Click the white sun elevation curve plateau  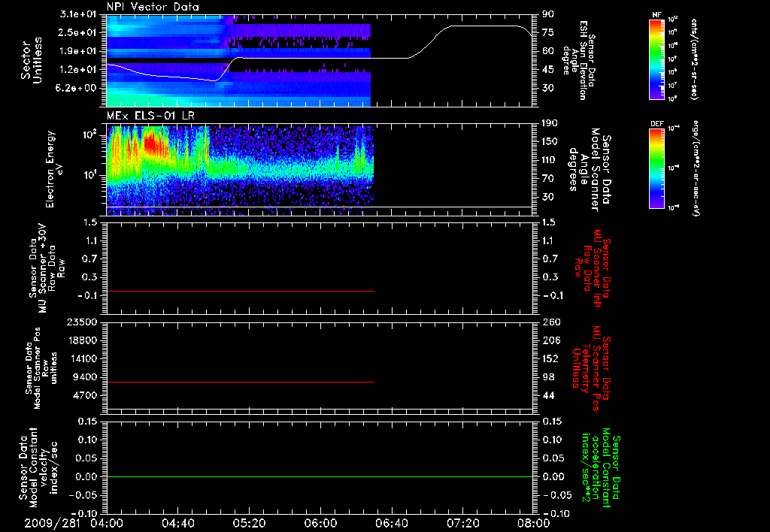pyautogui.click(x=484, y=26)
